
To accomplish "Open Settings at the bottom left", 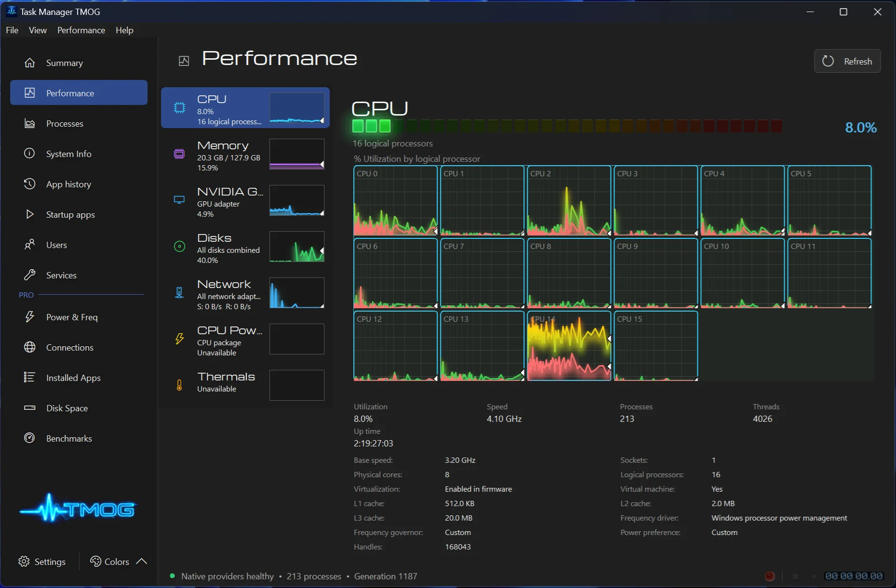I will 42,562.
